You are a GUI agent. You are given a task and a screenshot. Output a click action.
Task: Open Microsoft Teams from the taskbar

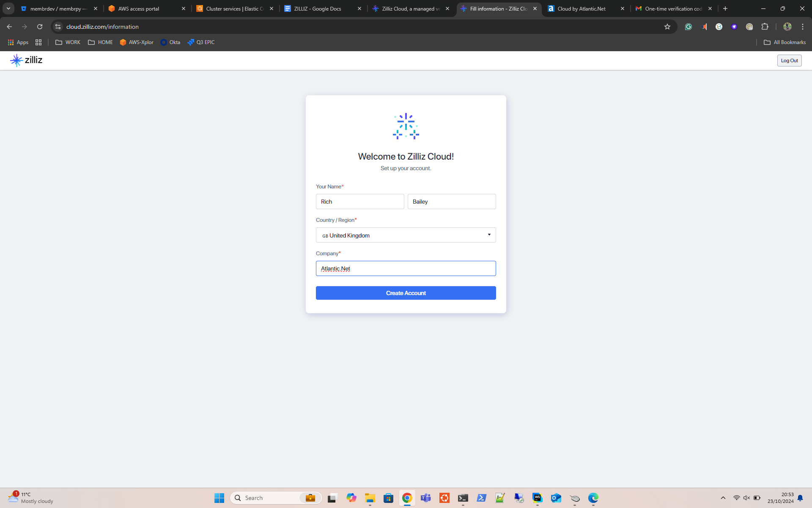pyautogui.click(x=426, y=498)
